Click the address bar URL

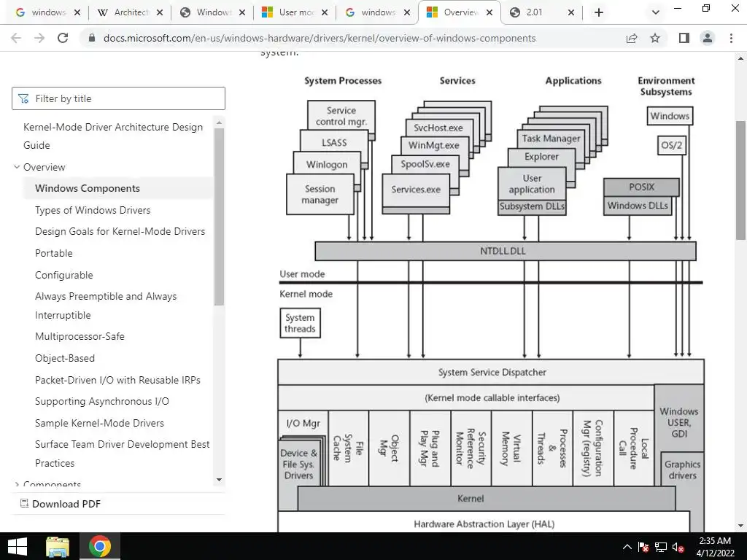pos(320,38)
